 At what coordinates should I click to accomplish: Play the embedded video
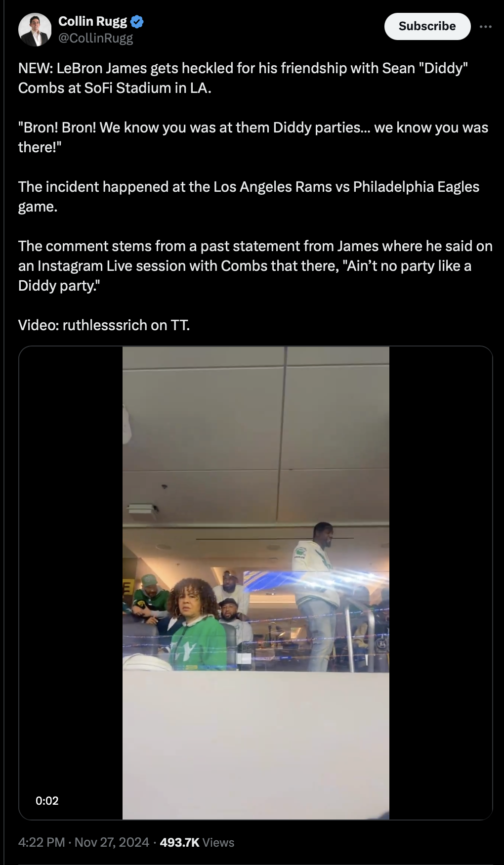click(255, 583)
